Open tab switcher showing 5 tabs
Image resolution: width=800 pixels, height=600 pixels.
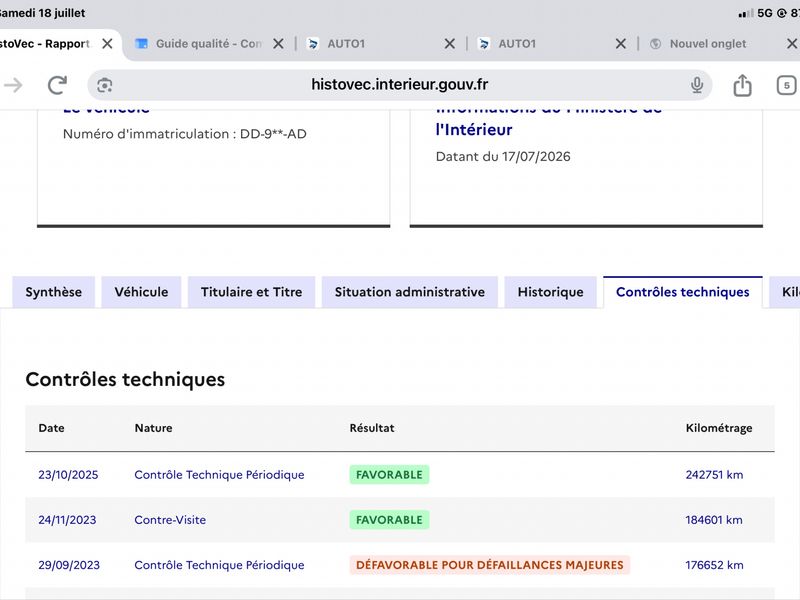(786, 85)
